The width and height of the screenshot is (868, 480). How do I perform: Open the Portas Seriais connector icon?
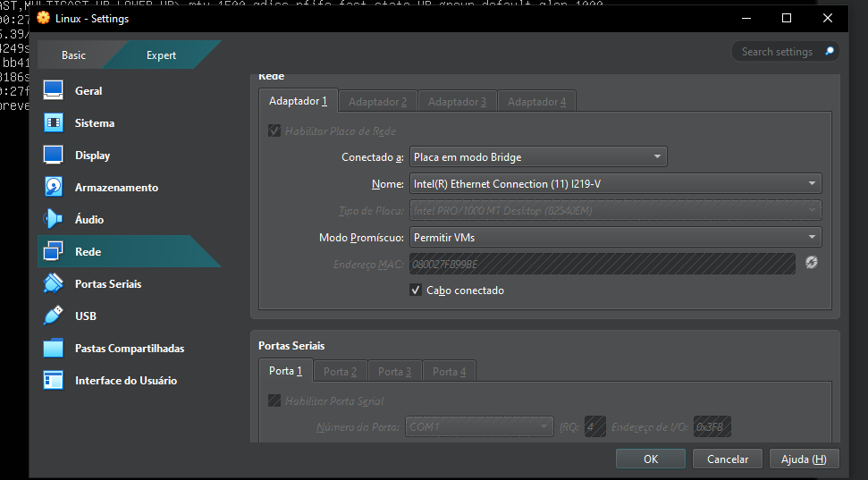pyautogui.click(x=53, y=283)
